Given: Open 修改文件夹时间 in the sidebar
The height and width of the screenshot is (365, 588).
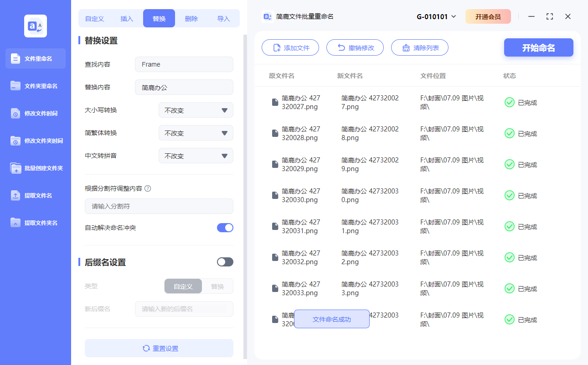Looking at the screenshot, I should [x=36, y=141].
